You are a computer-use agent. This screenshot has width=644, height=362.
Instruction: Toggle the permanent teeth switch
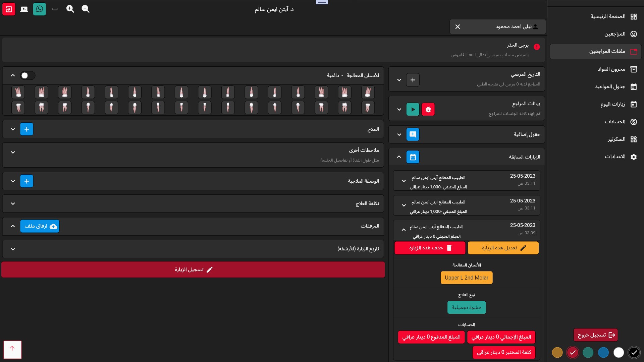[x=28, y=75]
